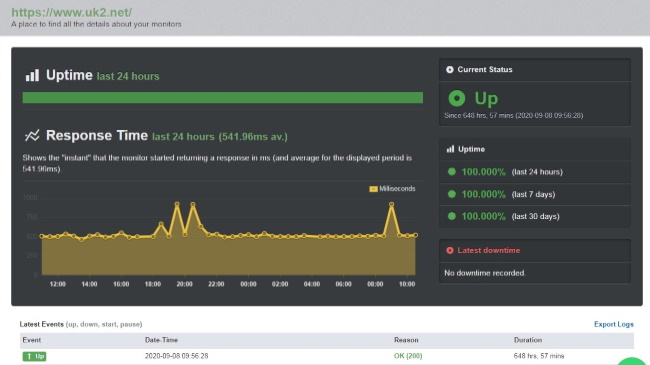Screen dimensions: 650x365
Task: Select the event date 2020-09-08 09:56:28
Action: 177,356
